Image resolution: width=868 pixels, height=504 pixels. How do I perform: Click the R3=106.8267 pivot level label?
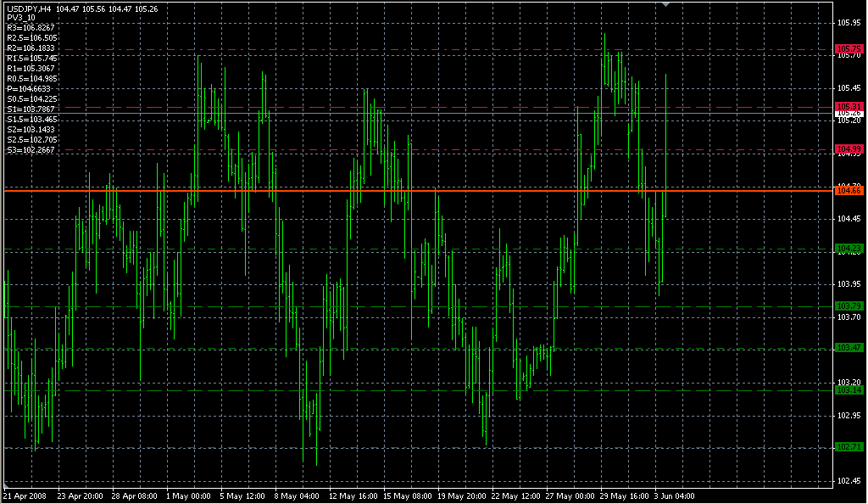point(31,28)
